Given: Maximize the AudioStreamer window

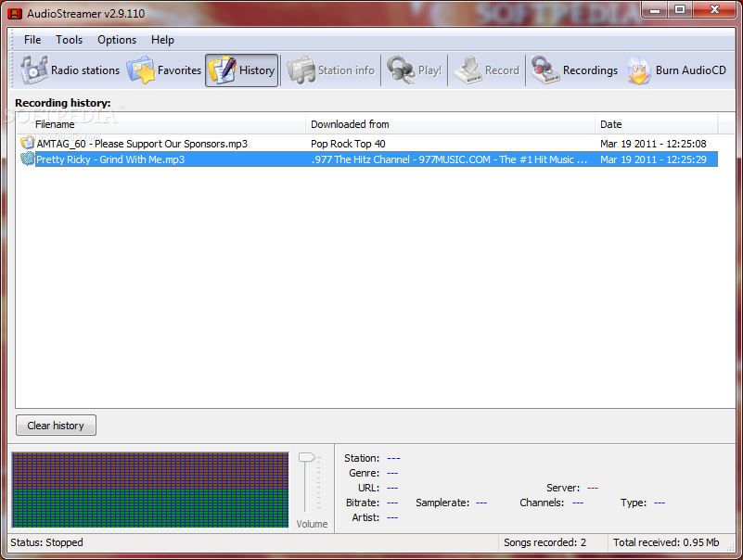Looking at the screenshot, I should pyautogui.click(x=680, y=10).
